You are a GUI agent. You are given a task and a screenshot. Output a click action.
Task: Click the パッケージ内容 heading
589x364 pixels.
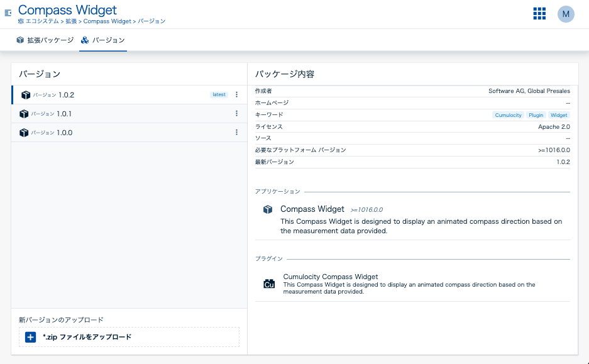coord(285,74)
